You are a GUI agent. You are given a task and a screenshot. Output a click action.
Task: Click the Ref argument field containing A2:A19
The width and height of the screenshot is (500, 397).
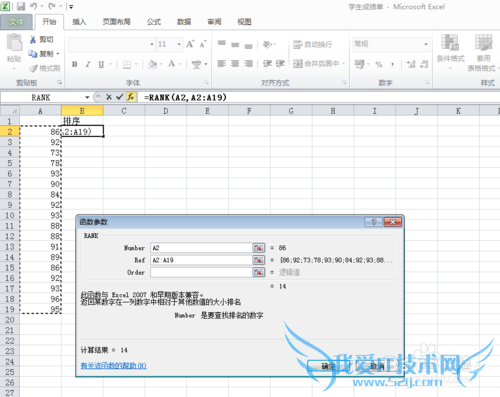(201, 260)
